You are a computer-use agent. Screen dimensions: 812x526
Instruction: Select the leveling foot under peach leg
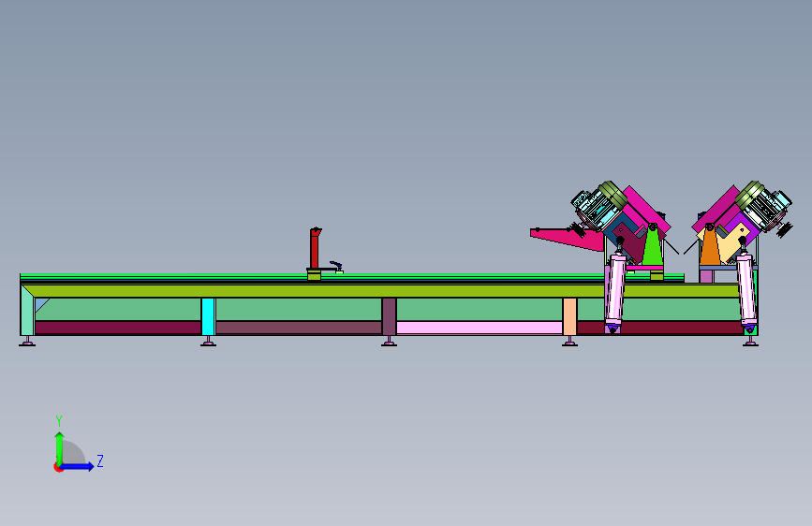click(x=569, y=342)
